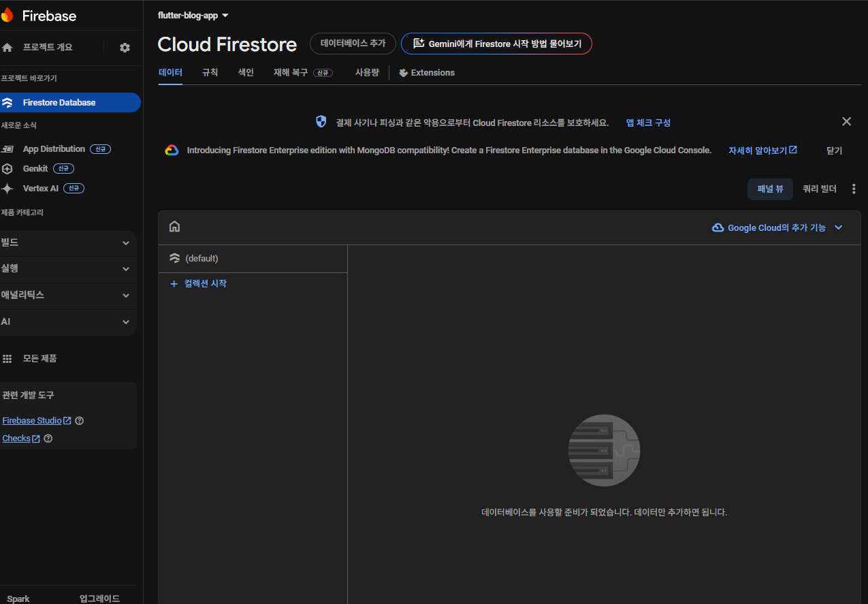Click the Spark plan label

(x=18, y=599)
